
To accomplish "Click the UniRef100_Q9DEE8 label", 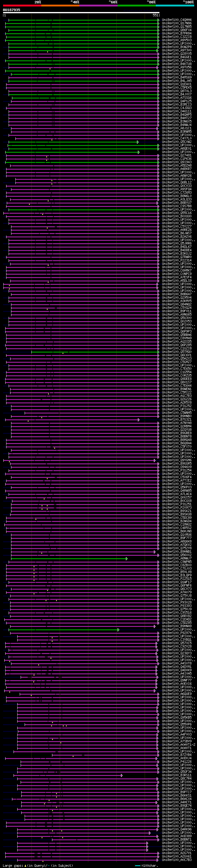I will pyautogui.click(x=177, y=379).
